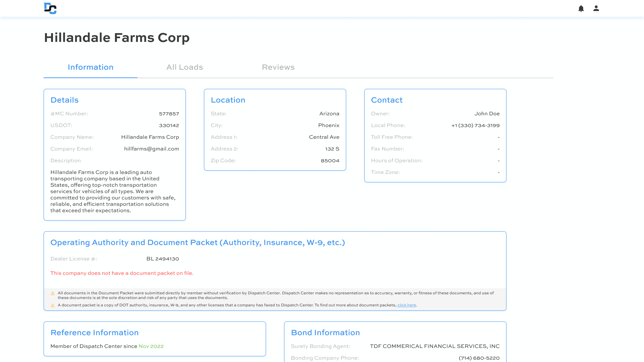Image resolution: width=644 pixels, height=362 pixels.
Task: Click the Details card heading
Action: click(64, 100)
